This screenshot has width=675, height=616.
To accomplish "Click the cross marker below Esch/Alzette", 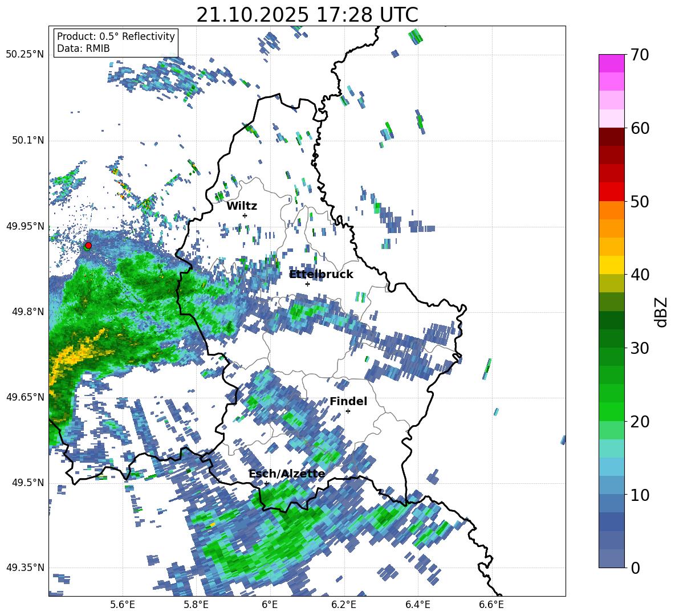I will click(266, 483).
